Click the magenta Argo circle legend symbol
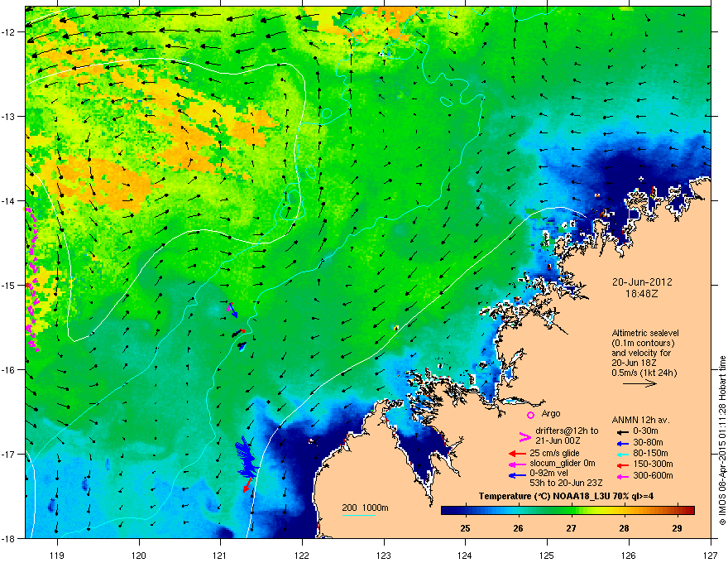The width and height of the screenshot is (728, 563). 530,415
